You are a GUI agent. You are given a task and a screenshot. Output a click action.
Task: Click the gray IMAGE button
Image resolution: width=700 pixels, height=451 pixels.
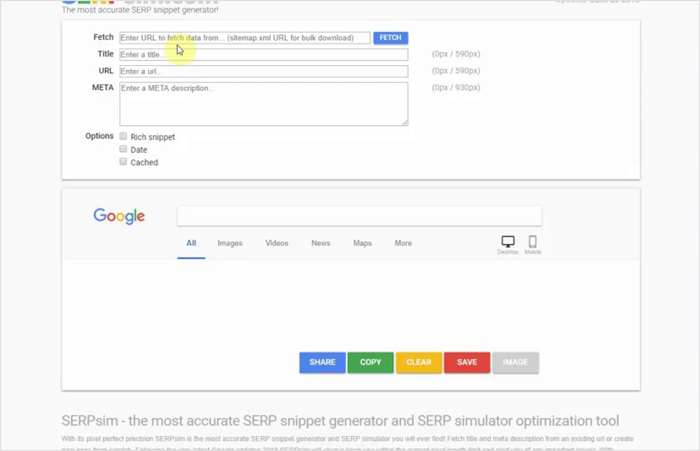[x=515, y=362]
